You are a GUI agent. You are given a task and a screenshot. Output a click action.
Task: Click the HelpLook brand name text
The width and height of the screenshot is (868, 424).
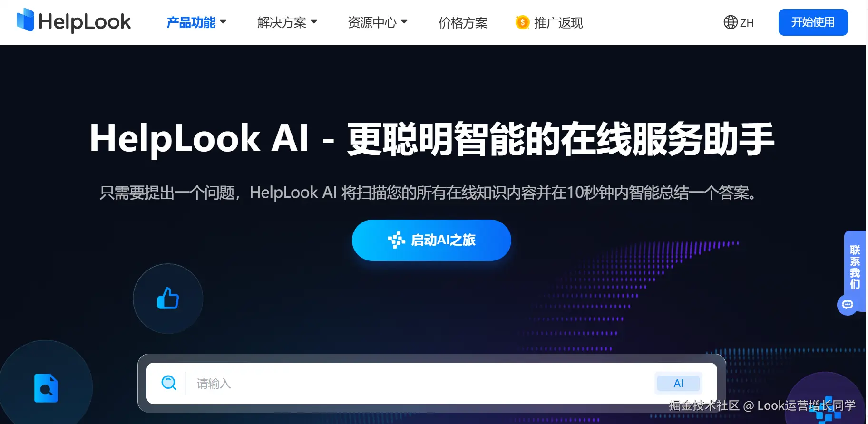(x=85, y=22)
